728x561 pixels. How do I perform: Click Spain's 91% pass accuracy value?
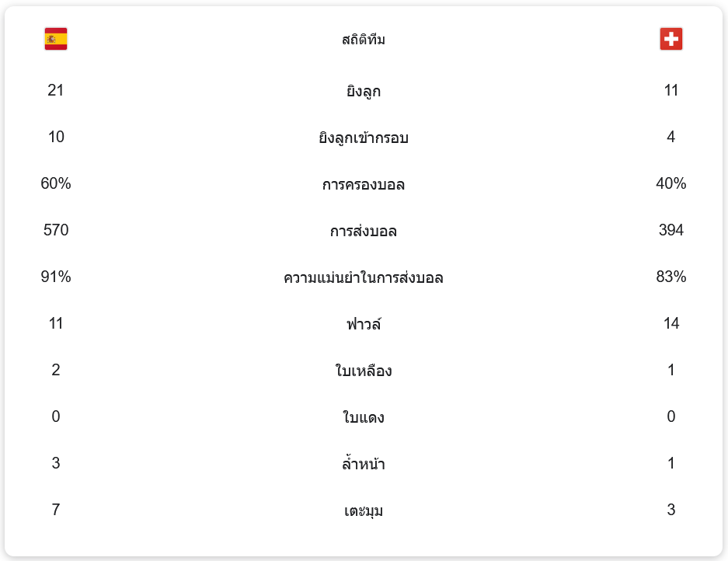click(x=56, y=277)
